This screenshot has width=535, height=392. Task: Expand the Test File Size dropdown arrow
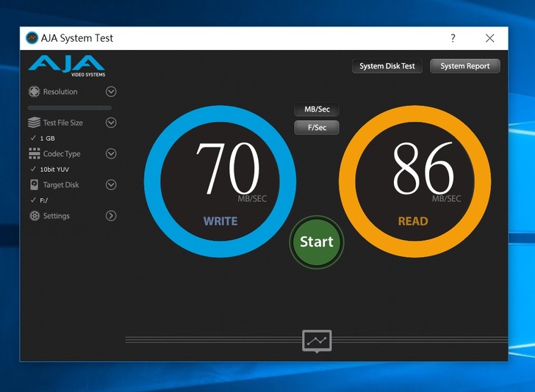[111, 123]
